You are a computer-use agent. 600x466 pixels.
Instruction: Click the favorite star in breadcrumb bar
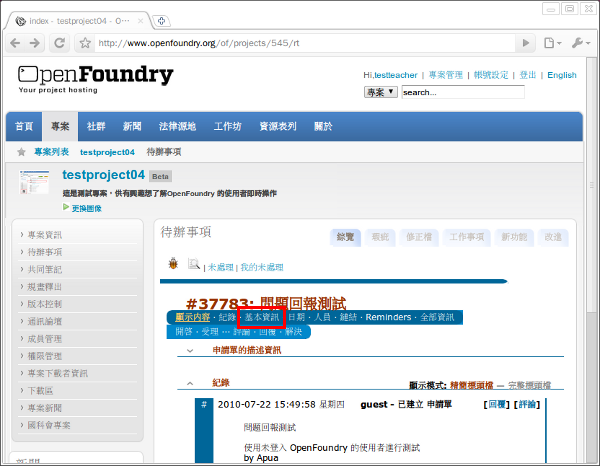21,152
